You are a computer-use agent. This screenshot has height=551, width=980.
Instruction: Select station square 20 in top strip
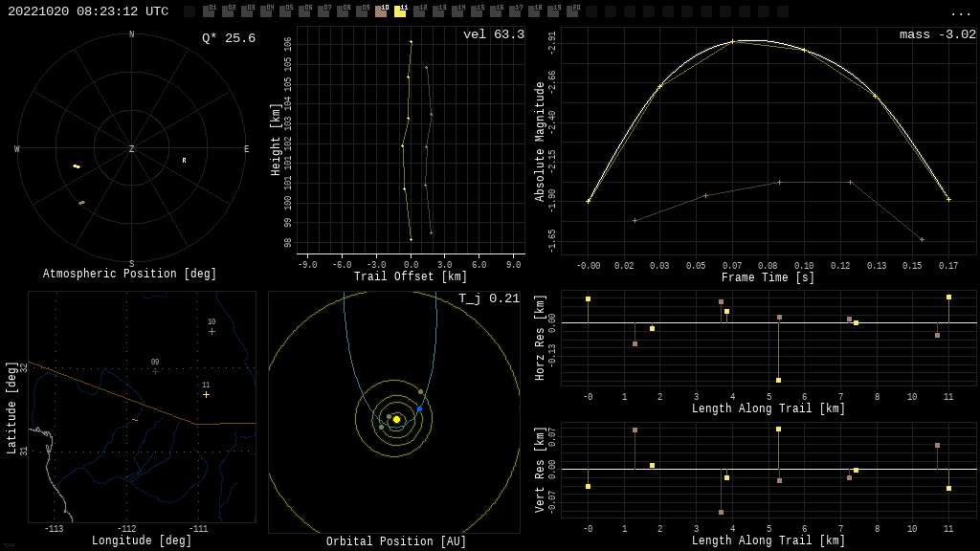click(571, 11)
